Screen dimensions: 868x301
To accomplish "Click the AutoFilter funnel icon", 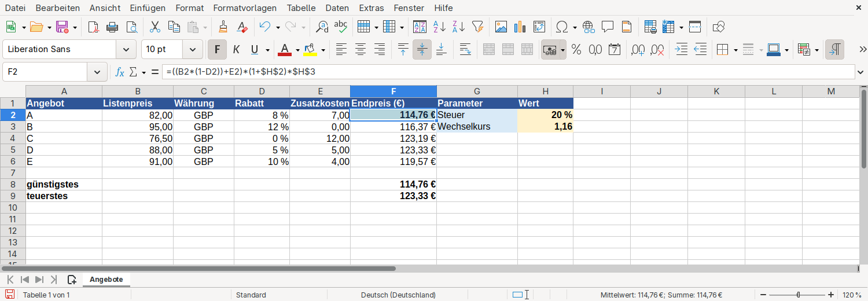I will coord(477,27).
